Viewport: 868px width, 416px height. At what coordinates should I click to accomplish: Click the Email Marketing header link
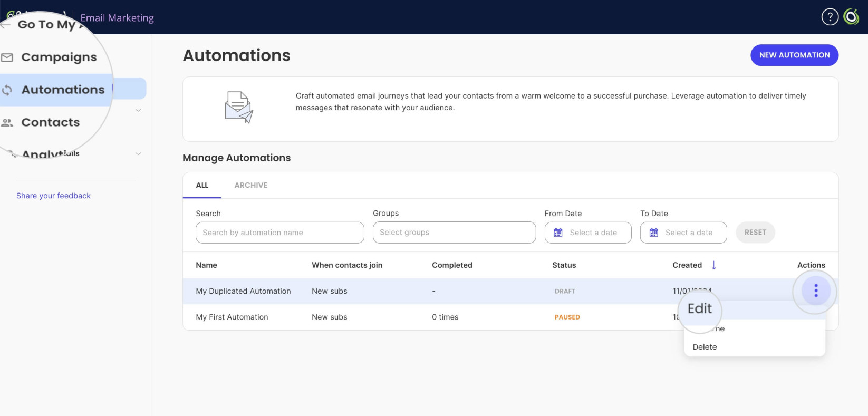pyautogui.click(x=117, y=18)
